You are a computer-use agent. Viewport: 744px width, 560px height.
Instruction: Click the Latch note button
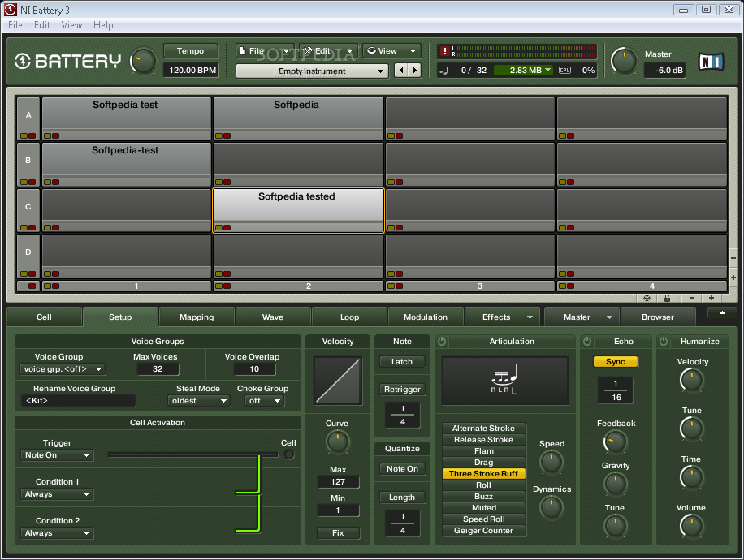pyautogui.click(x=402, y=362)
